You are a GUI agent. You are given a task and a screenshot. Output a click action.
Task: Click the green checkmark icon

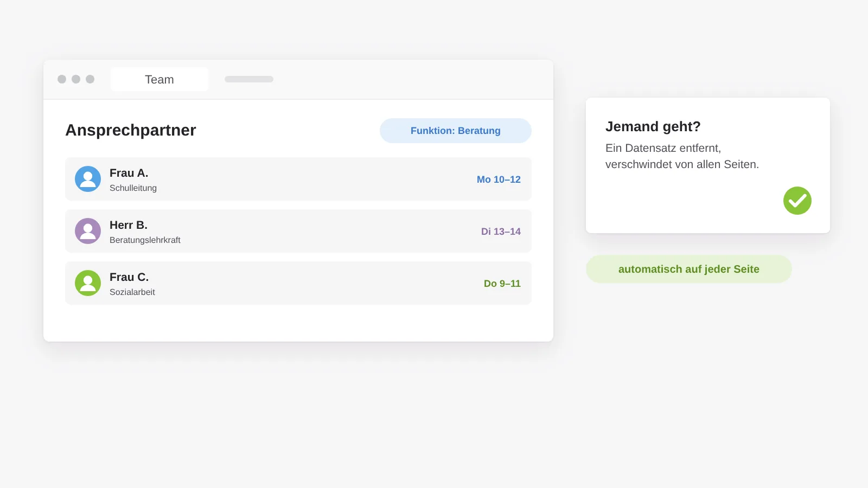797,201
